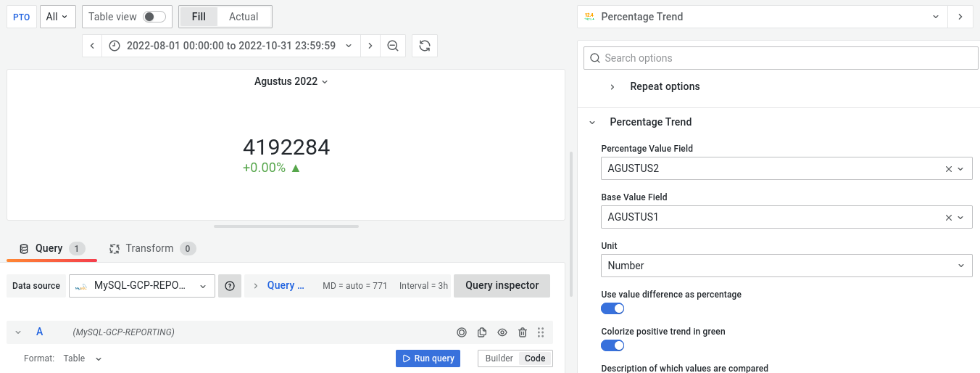
Task: Duplicate query A with copy icon
Action: click(482, 332)
